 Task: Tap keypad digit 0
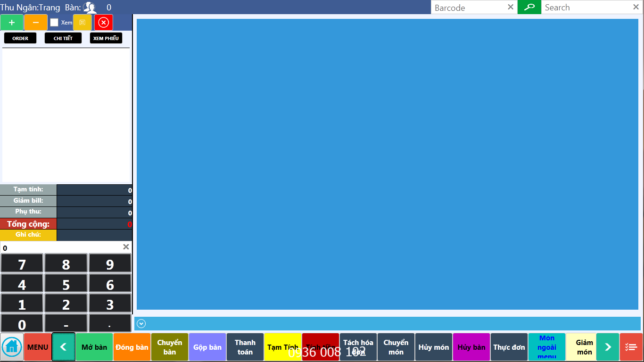pyautogui.click(x=22, y=324)
